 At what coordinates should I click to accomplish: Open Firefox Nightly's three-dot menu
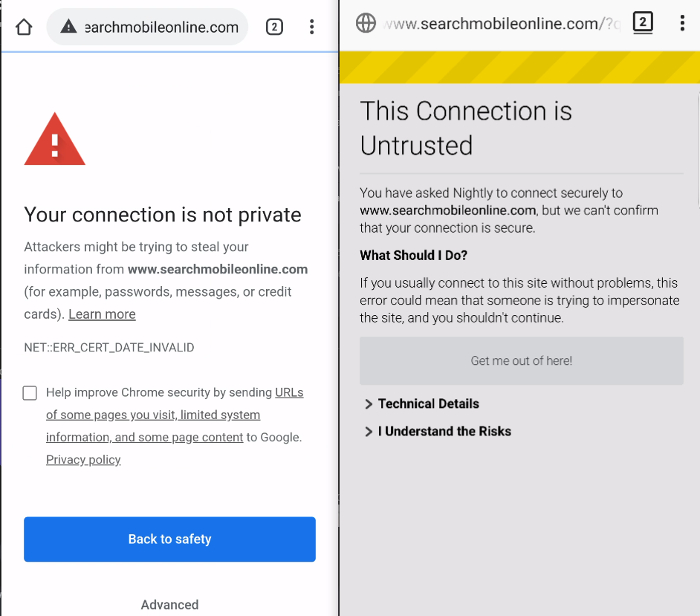click(x=682, y=23)
